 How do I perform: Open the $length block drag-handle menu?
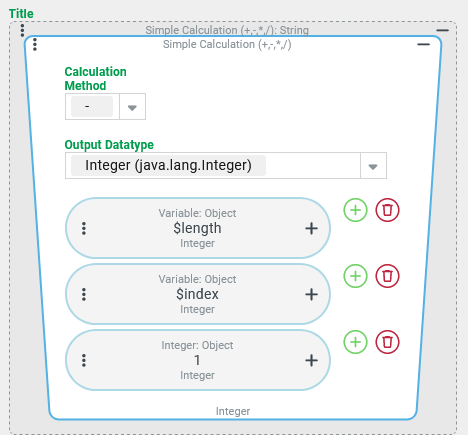(84, 228)
